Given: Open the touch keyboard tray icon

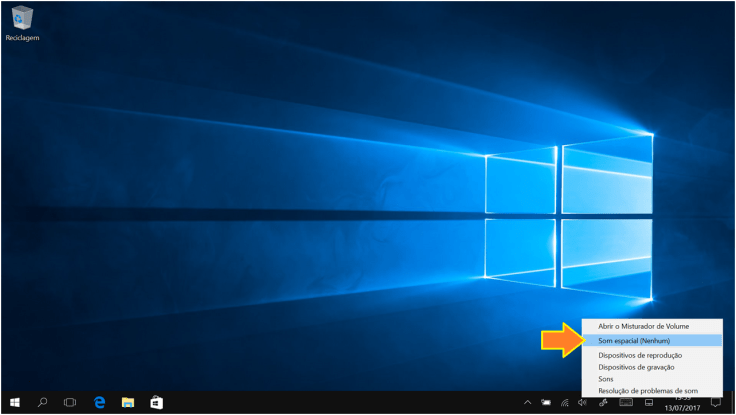Looking at the screenshot, I should 626,403.
